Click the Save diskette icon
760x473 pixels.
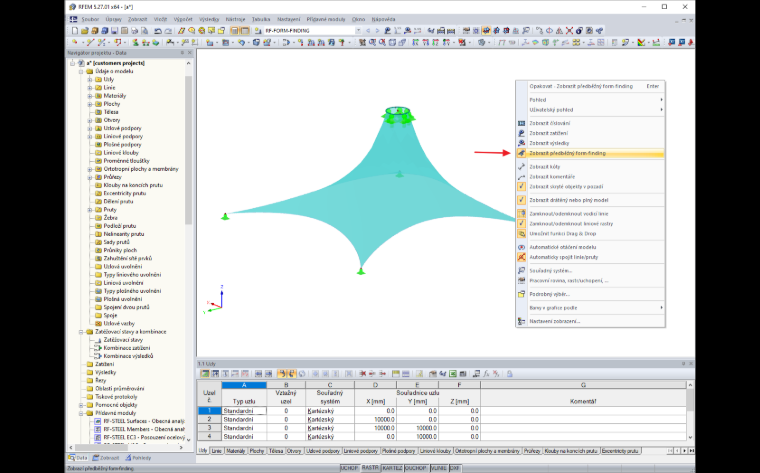coord(114,31)
